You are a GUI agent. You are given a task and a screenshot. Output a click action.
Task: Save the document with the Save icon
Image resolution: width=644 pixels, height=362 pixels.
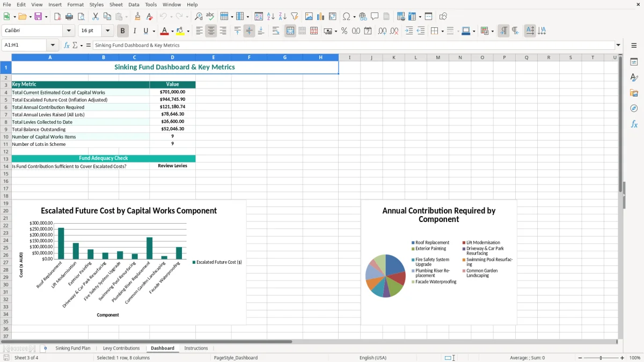pos(38,17)
